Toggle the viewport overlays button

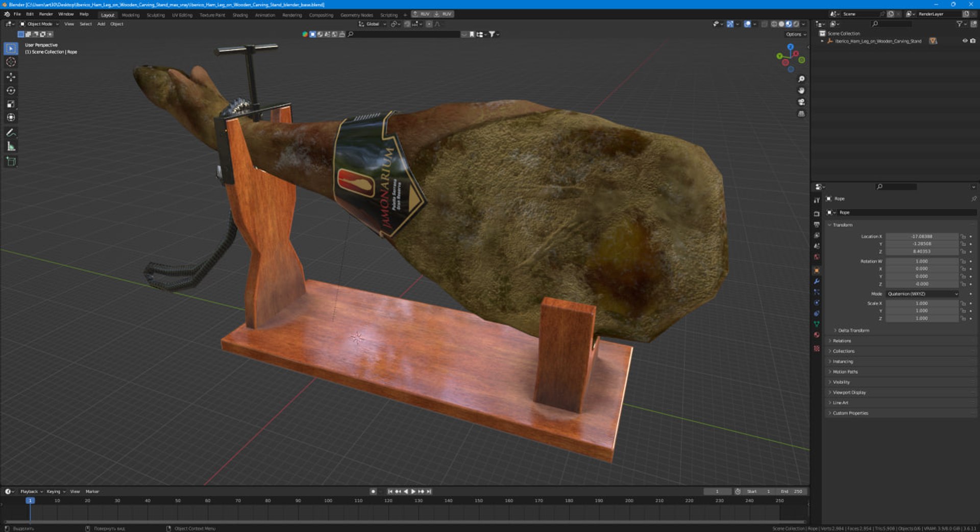(747, 24)
